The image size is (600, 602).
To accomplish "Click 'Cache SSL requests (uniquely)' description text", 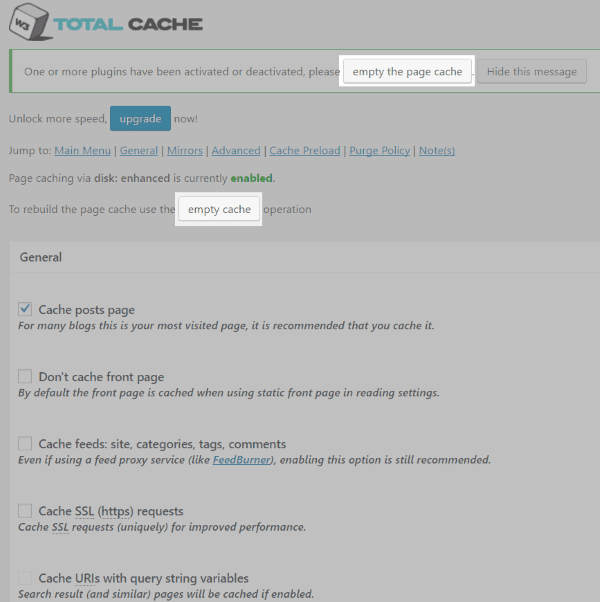I will pyautogui.click(x=162, y=527).
